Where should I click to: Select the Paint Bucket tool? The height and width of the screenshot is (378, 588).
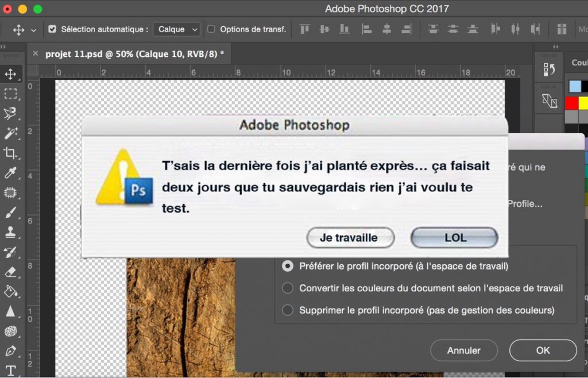[10, 291]
